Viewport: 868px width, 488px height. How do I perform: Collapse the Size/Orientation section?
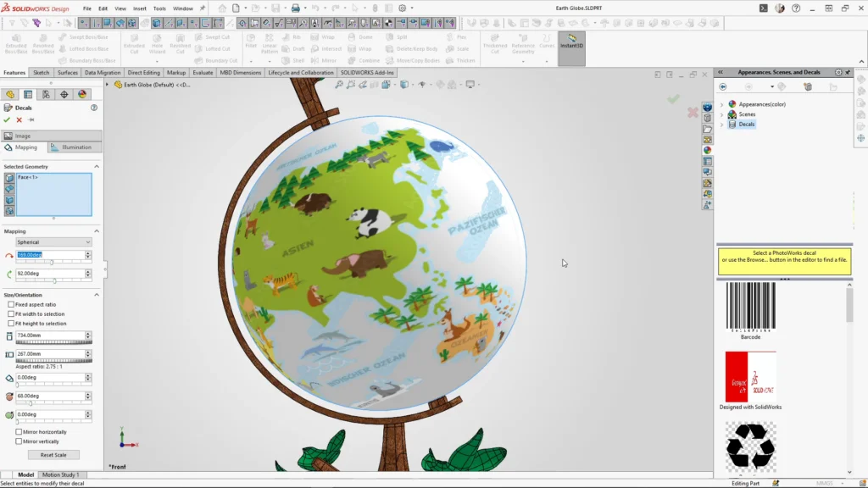click(x=97, y=295)
